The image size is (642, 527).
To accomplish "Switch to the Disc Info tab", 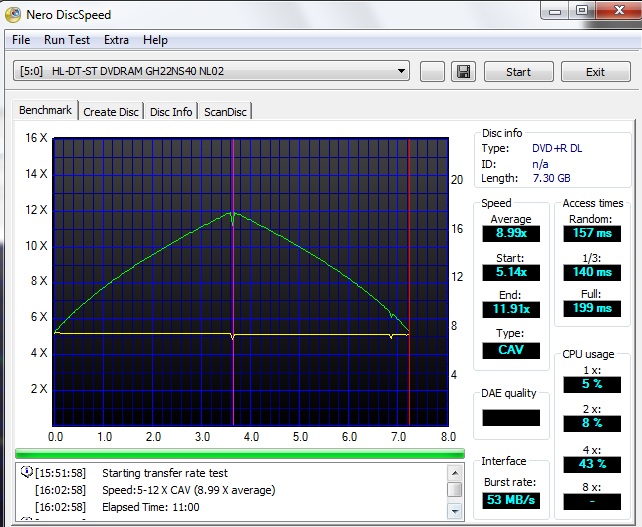I will [171, 112].
